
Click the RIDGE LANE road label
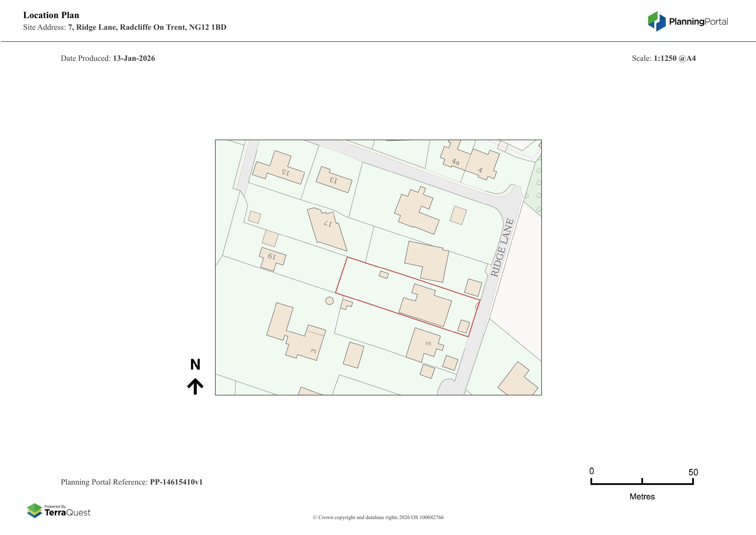[x=502, y=247]
